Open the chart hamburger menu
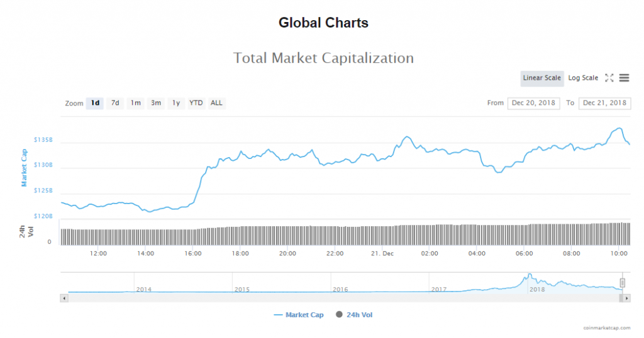The height and width of the screenshot is (338, 644). pos(624,78)
